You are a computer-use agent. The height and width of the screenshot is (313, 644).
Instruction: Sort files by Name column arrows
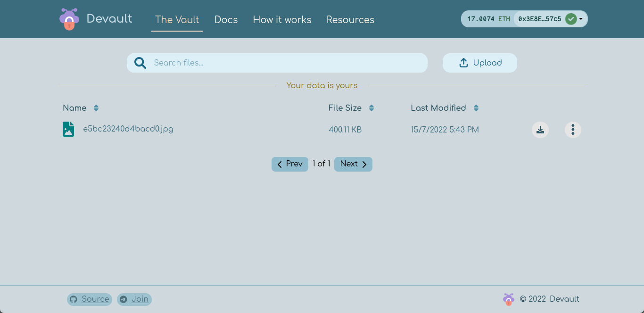96,108
